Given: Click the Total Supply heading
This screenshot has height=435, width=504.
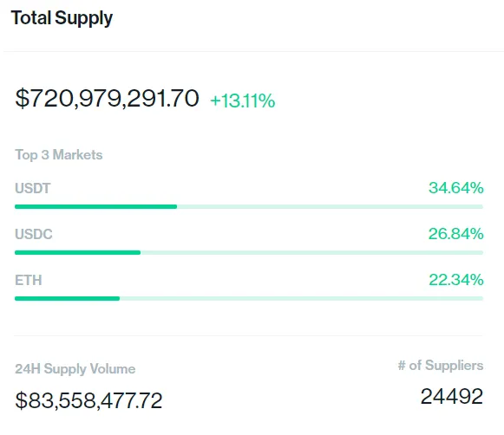Looking at the screenshot, I should point(62,18).
